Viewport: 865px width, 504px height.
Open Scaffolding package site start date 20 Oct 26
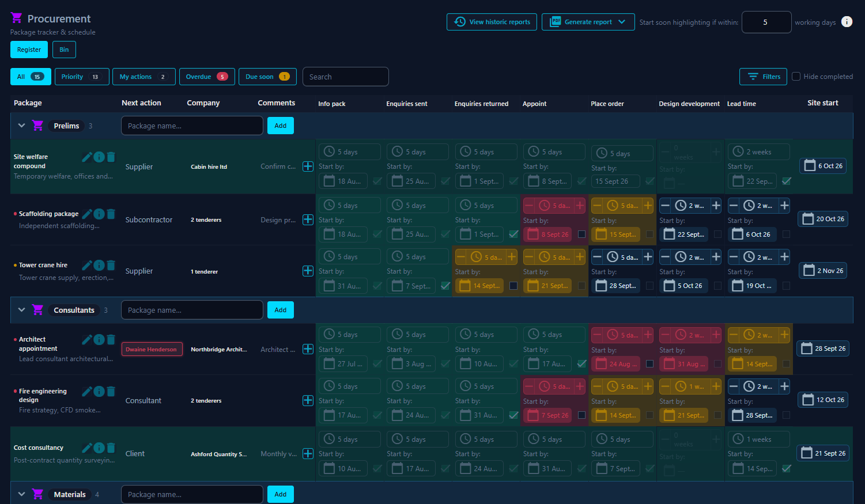[x=823, y=219]
